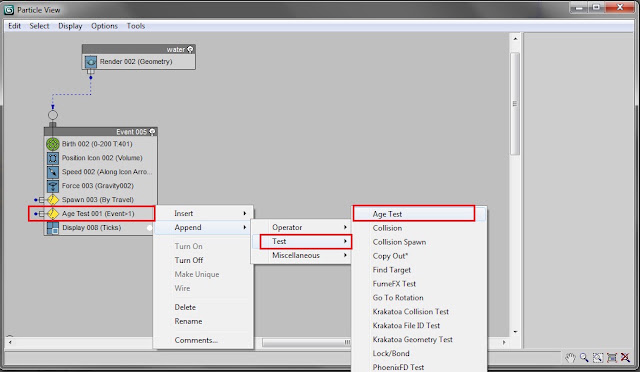
Task: Select the Zoom Region tool
Action: [x=598, y=358]
